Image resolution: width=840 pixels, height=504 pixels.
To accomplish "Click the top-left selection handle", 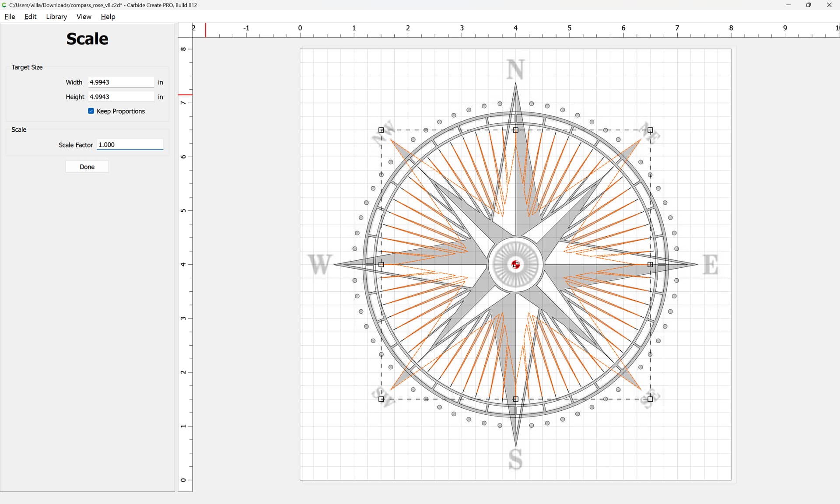I will click(x=381, y=130).
